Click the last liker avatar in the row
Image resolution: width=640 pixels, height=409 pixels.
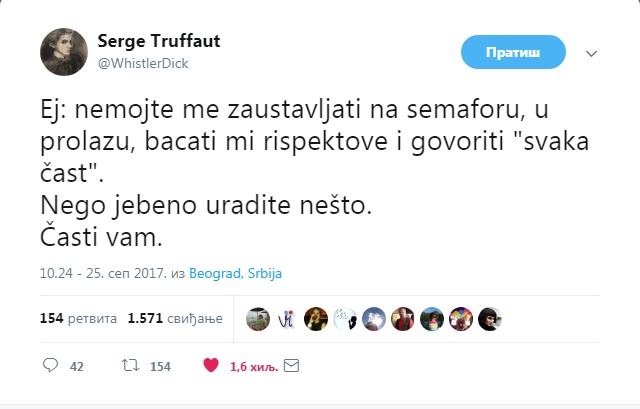point(490,319)
